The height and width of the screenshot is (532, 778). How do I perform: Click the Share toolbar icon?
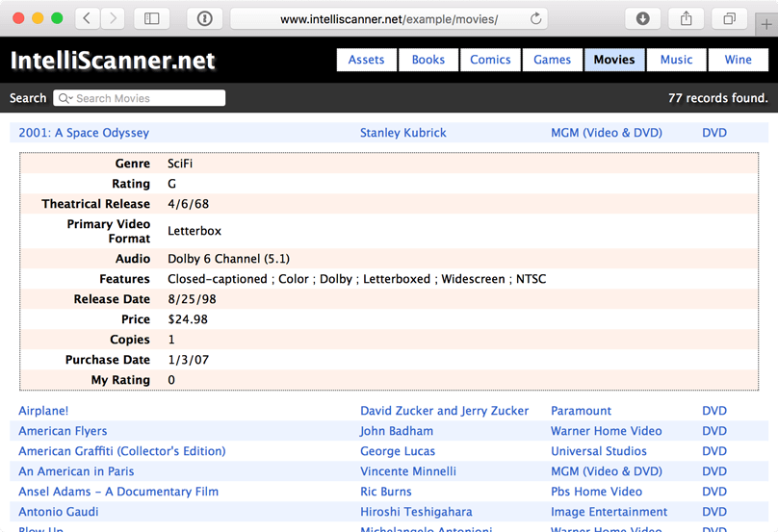pyautogui.click(x=686, y=19)
